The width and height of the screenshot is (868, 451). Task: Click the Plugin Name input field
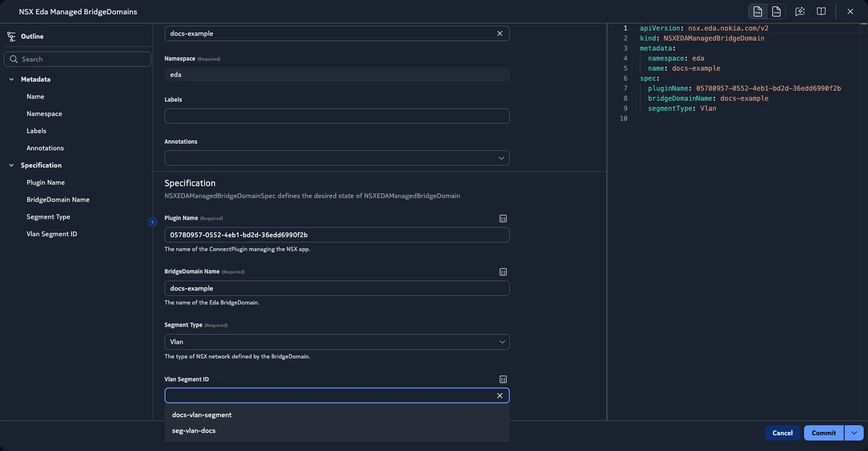pyautogui.click(x=337, y=235)
